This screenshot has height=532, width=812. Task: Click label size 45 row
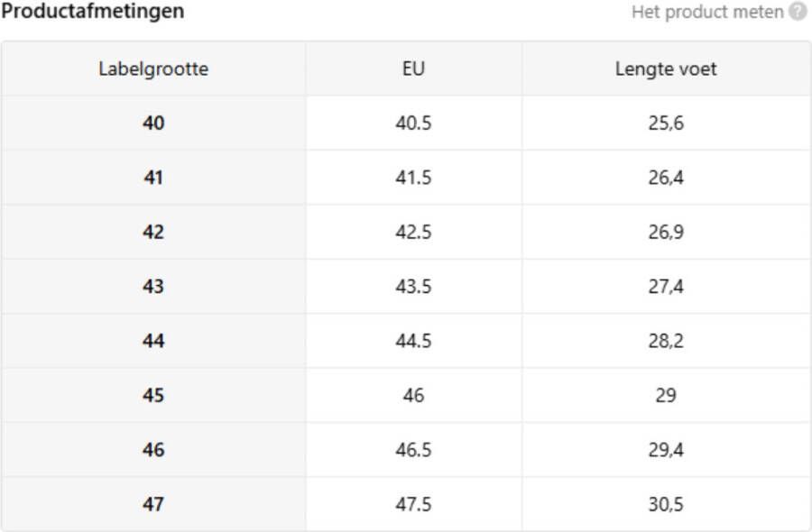point(406,395)
